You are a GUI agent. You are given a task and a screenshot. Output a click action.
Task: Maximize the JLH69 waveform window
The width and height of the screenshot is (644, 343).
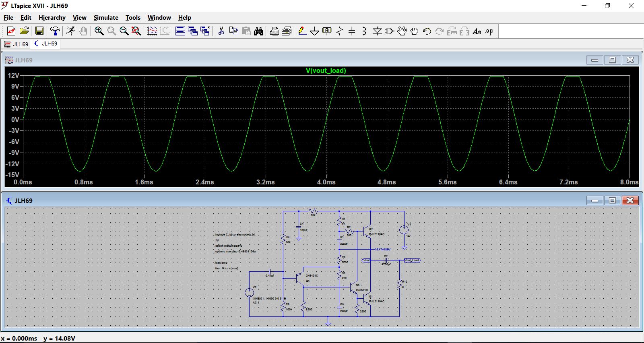[x=613, y=60]
